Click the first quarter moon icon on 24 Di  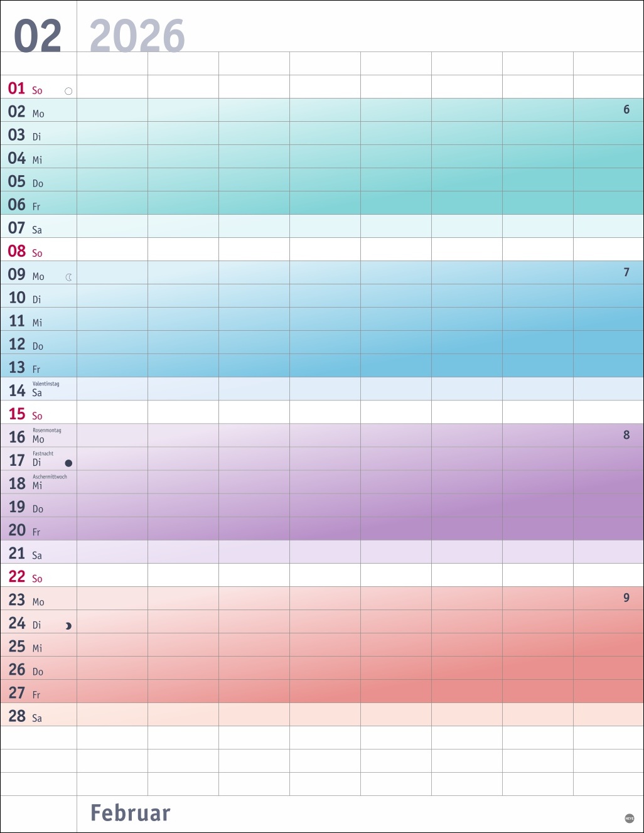(x=68, y=626)
